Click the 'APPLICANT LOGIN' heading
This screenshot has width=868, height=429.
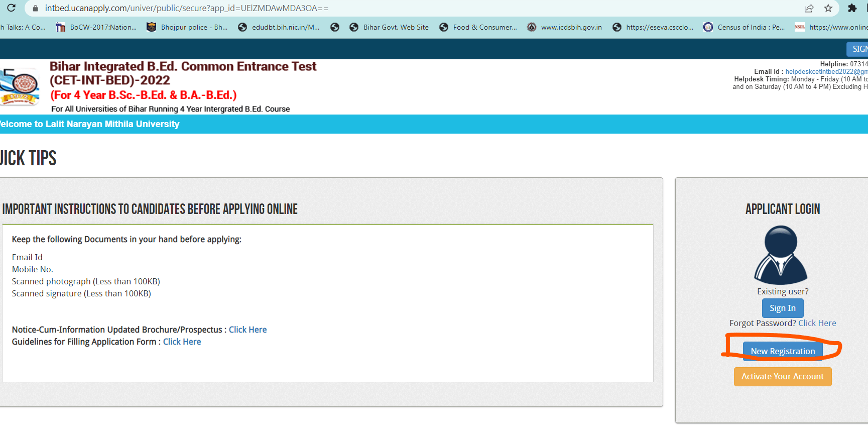point(783,209)
